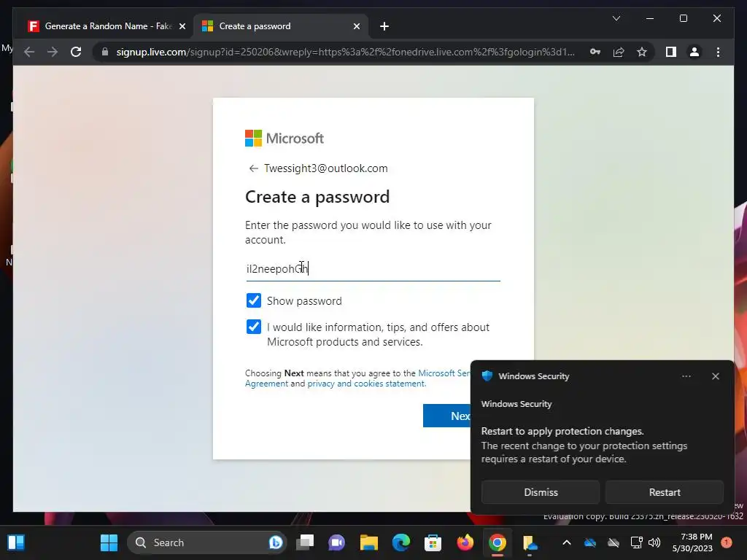The width and height of the screenshot is (747, 560).
Task: Open Chrome side panel icon
Action: (x=671, y=52)
